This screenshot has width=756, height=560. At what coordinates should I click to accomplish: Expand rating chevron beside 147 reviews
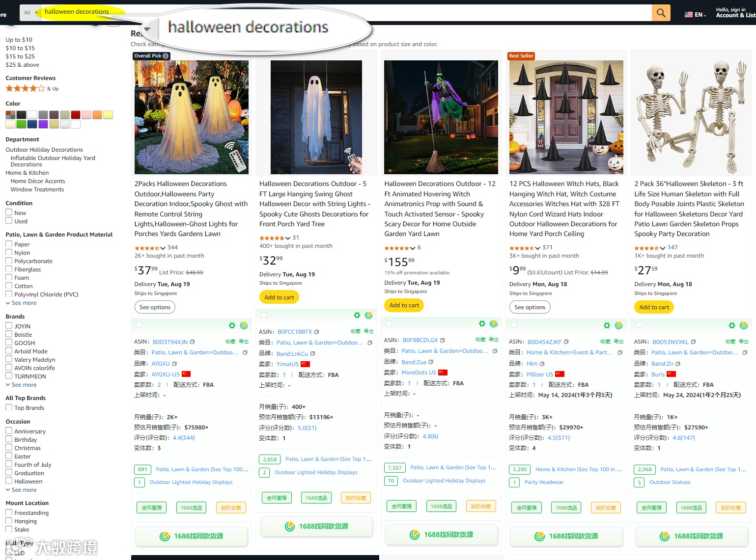tap(663, 248)
